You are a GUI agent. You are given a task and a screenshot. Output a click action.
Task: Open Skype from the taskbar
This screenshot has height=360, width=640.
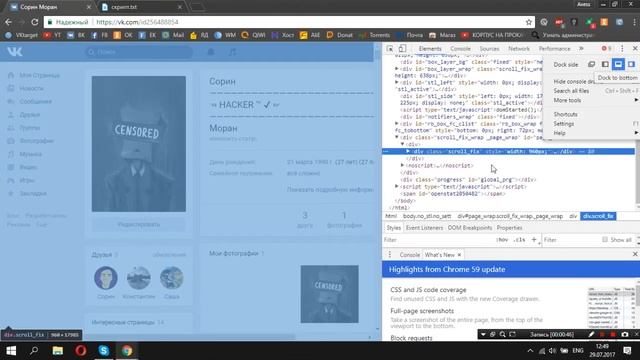coord(104,351)
